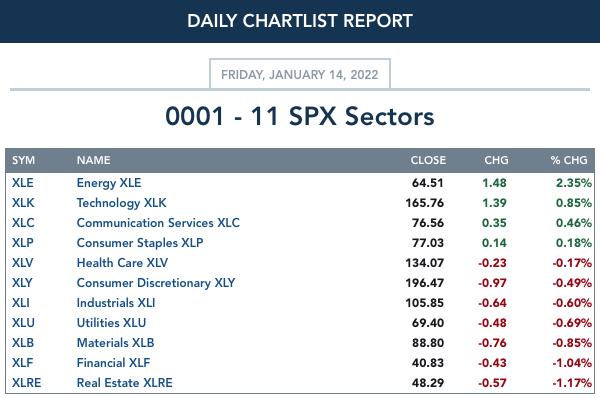Open Consumer Staples XLP link
The width and height of the screenshot is (600, 398).
[140, 243]
